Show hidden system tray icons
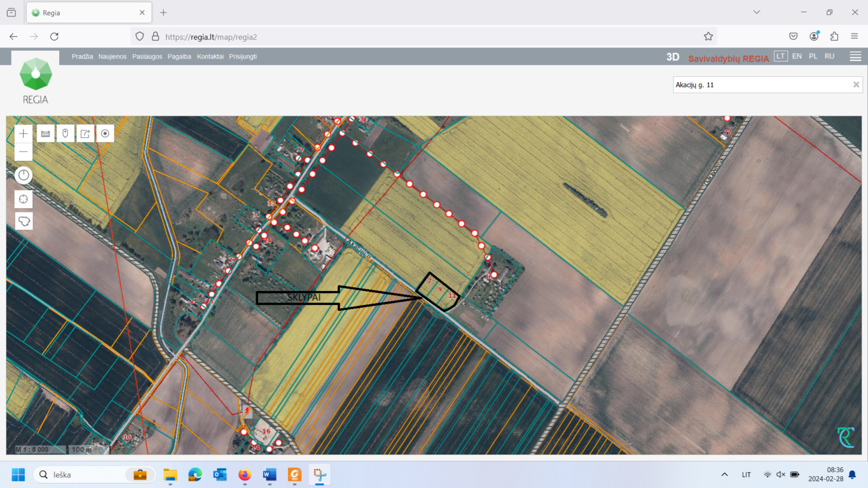Screen dimensions: 868x488 724,475
